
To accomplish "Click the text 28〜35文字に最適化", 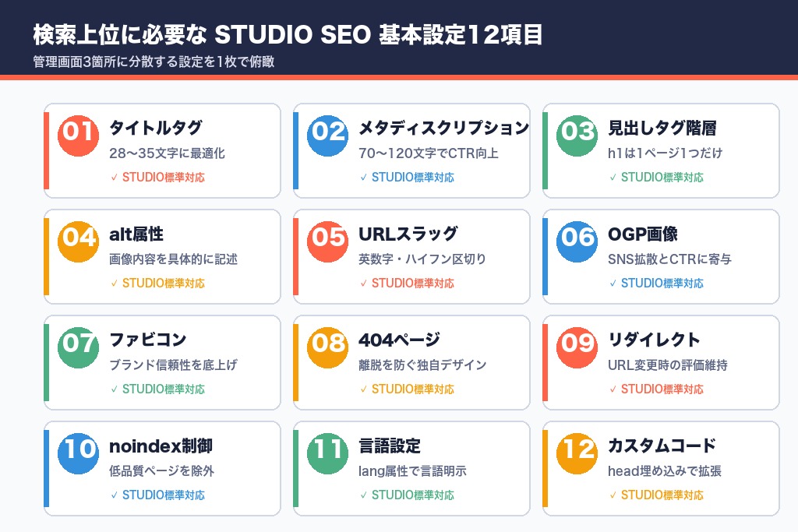I will tap(167, 153).
